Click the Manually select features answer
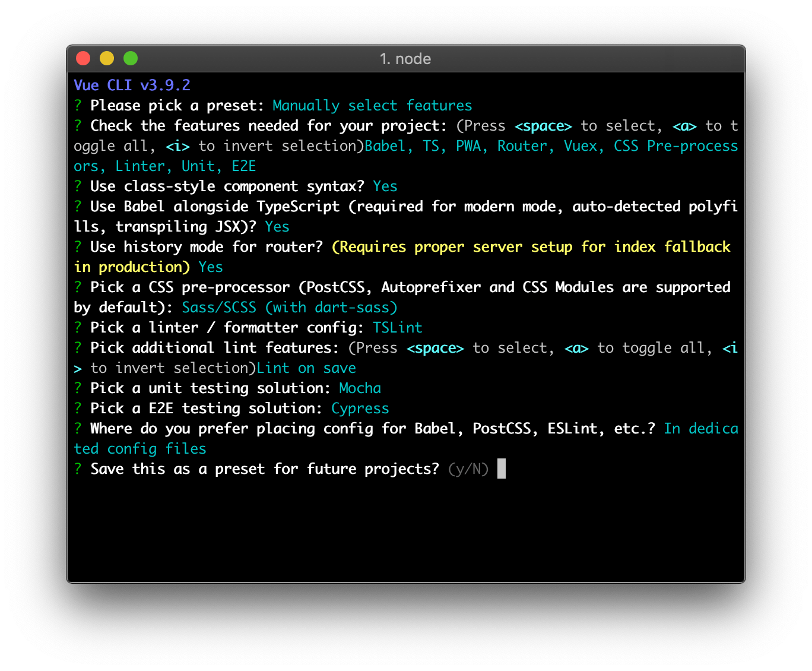Image resolution: width=812 pixels, height=671 pixels. pyautogui.click(x=372, y=105)
